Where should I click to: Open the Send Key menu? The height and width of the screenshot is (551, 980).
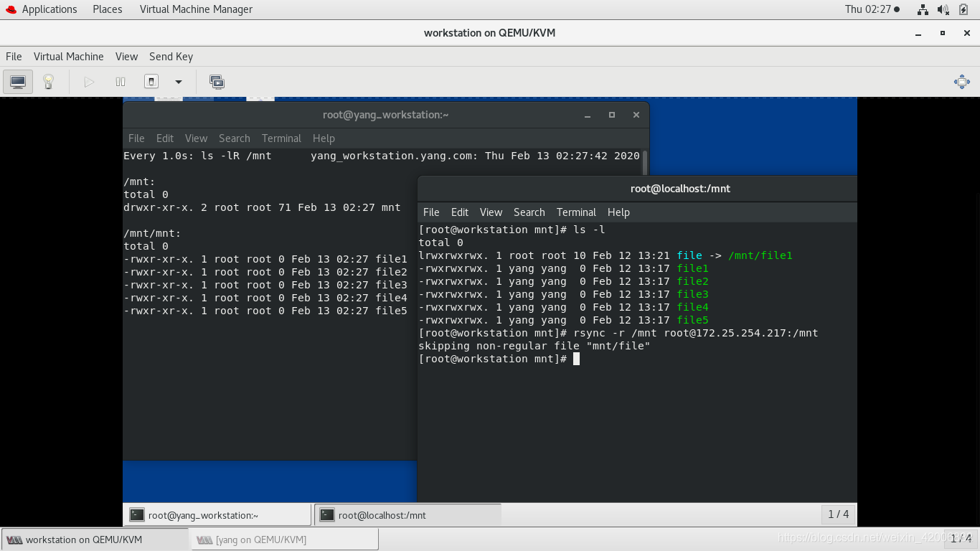coord(171,57)
